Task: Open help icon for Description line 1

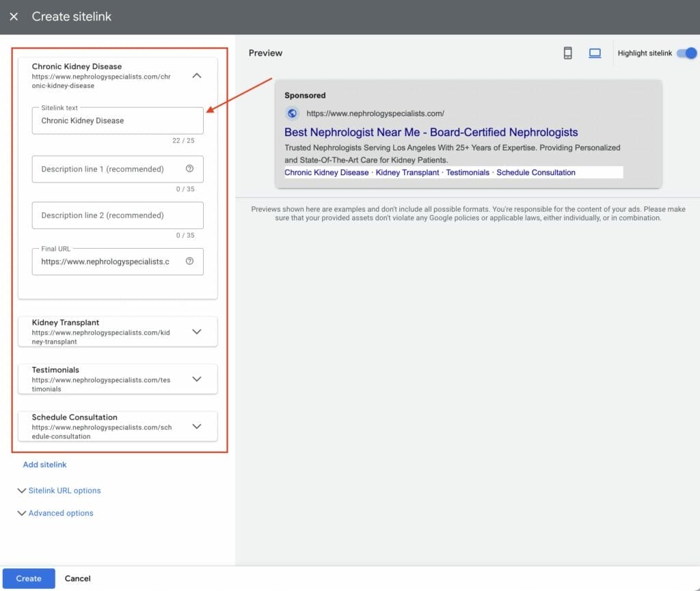Action: 190,169
